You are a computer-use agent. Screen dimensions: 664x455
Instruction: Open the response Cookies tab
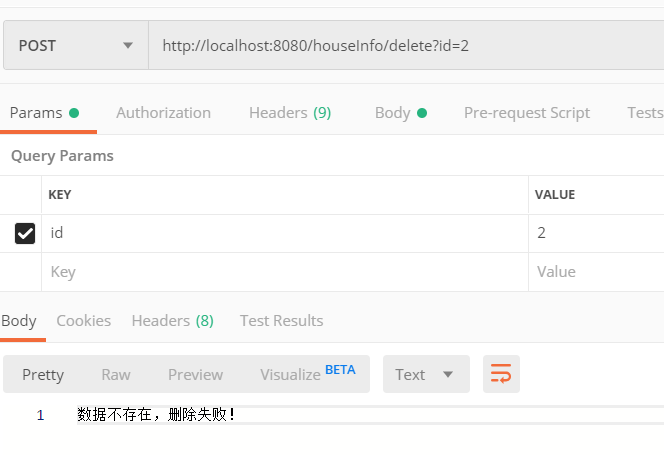[83, 321]
